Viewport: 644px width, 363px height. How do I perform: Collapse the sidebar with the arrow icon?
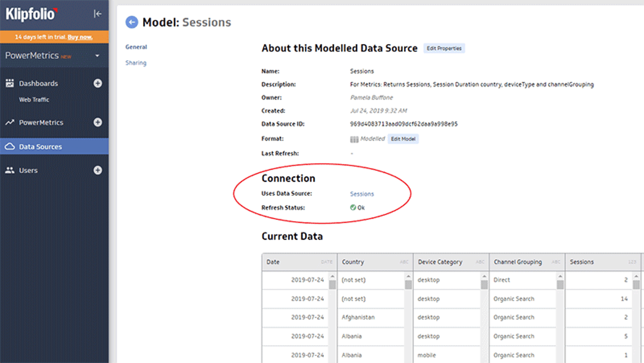click(x=97, y=14)
